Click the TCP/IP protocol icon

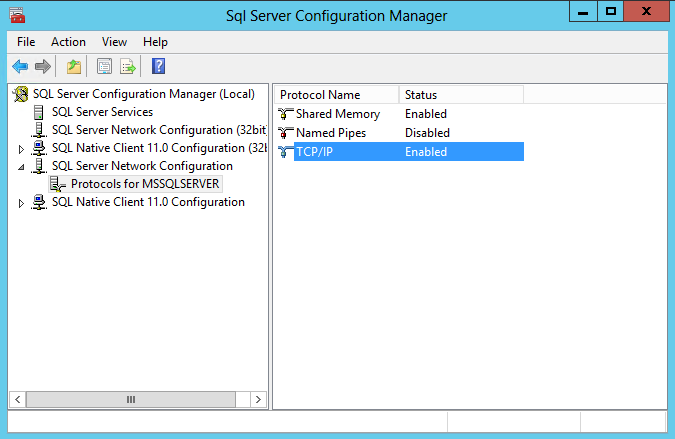[x=285, y=152]
